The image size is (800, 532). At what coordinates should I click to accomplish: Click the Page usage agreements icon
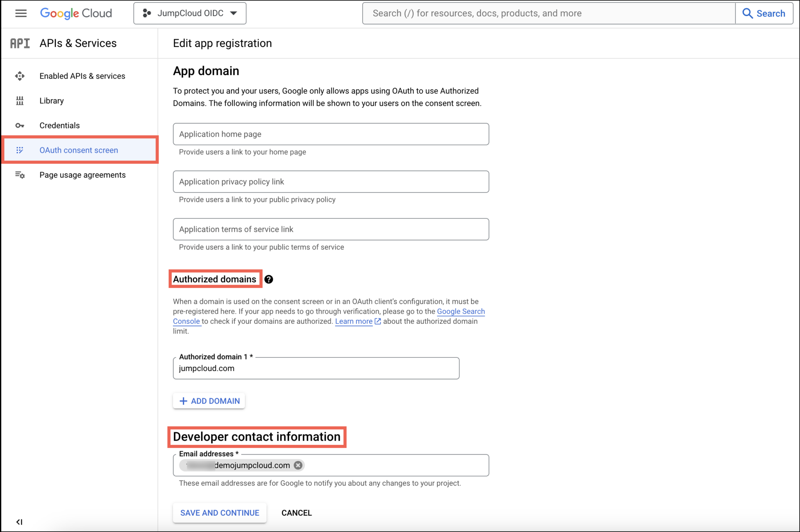pyautogui.click(x=20, y=175)
